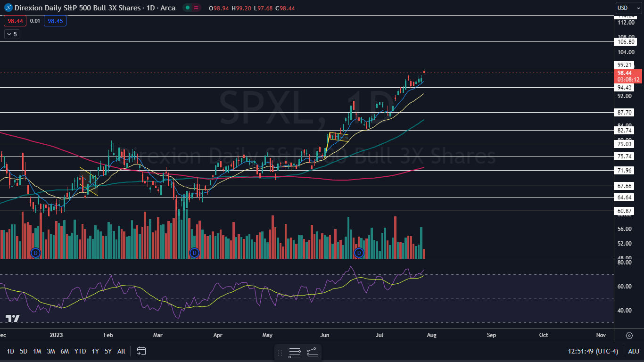Click the blue 98.45 buy price button
Image resolution: width=644 pixels, height=362 pixels.
pyautogui.click(x=55, y=21)
